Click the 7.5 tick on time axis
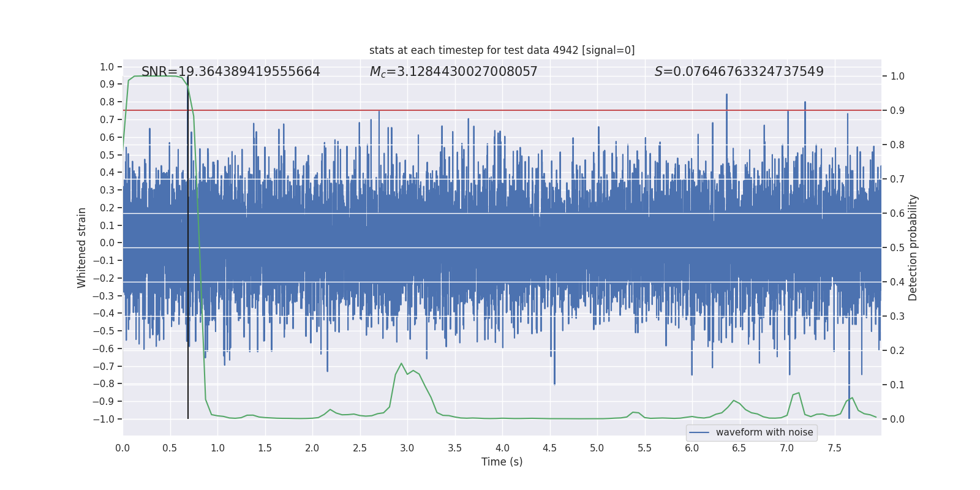 point(834,448)
